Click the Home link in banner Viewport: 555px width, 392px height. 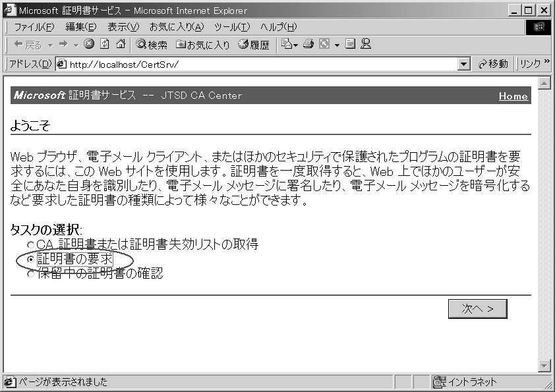513,96
